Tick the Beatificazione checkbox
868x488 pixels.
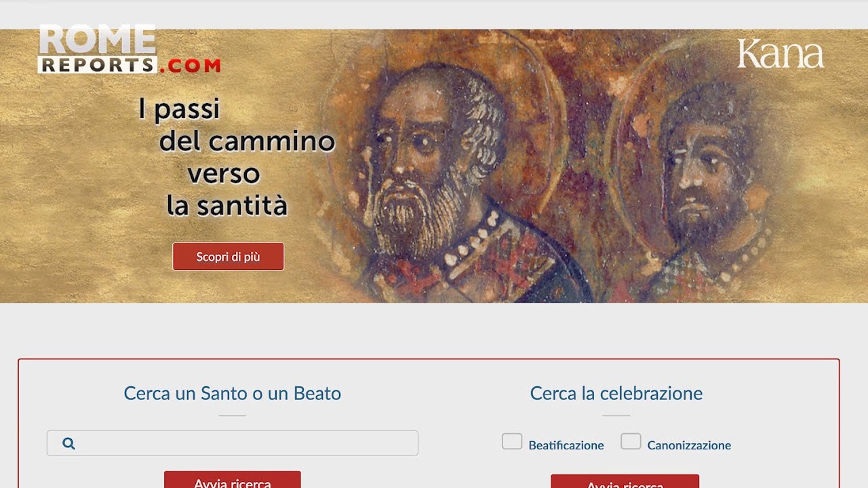pos(512,441)
